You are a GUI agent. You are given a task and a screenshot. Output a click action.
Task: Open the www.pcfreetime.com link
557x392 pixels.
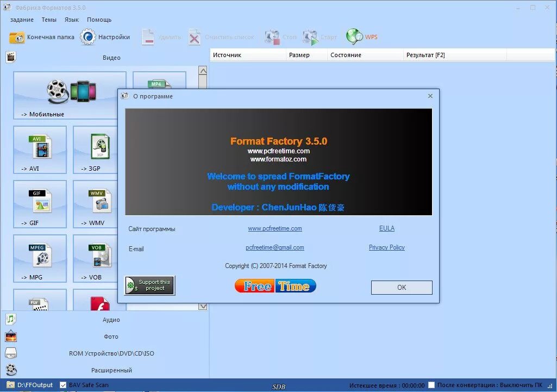[x=275, y=228]
